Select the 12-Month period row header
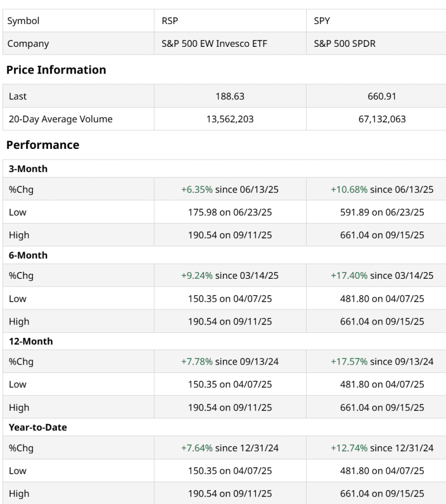446x504 pixels. coord(31,341)
